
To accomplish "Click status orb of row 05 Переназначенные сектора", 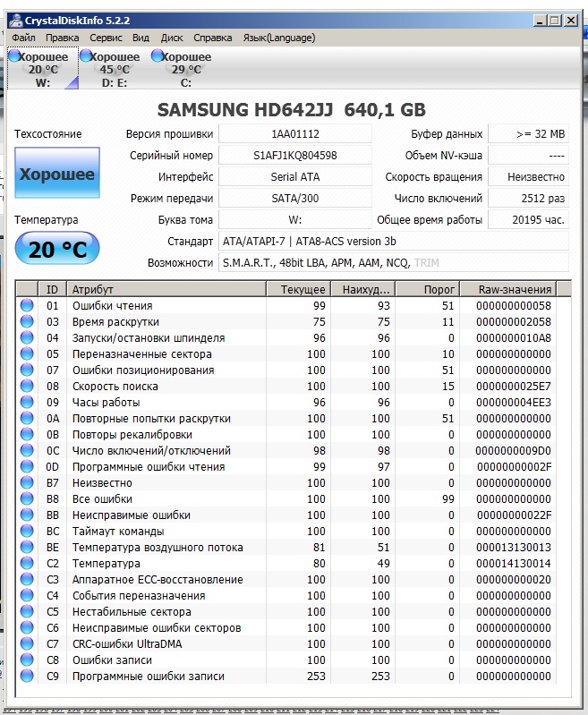I will (x=27, y=353).
